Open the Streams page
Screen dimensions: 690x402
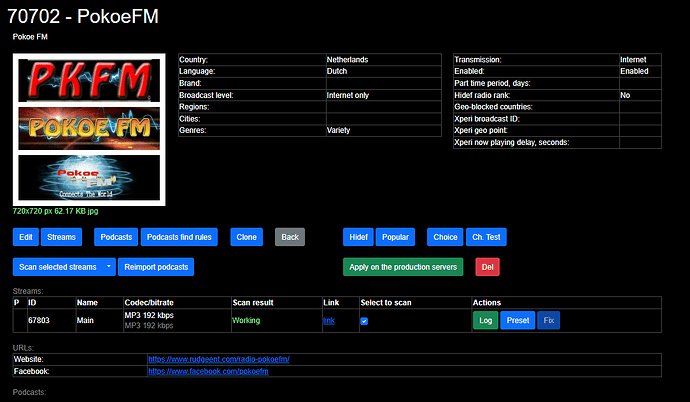tap(62, 237)
